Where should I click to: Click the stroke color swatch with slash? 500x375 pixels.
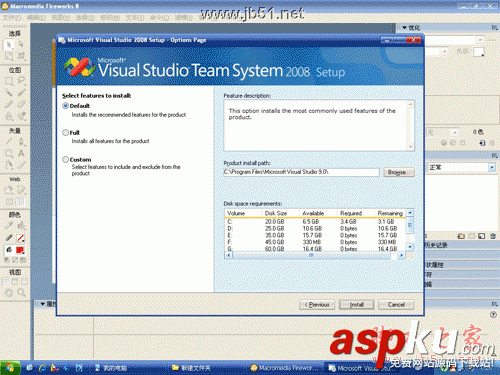[20, 238]
